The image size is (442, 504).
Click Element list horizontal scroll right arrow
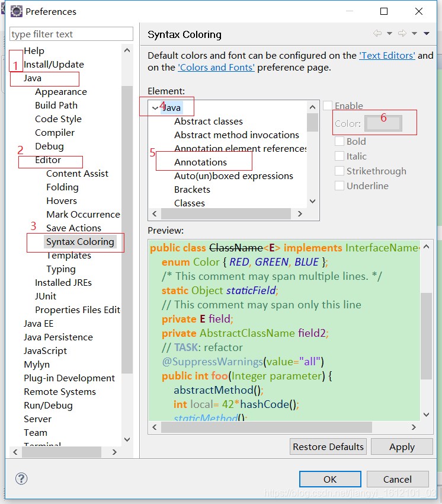point(300,213)
